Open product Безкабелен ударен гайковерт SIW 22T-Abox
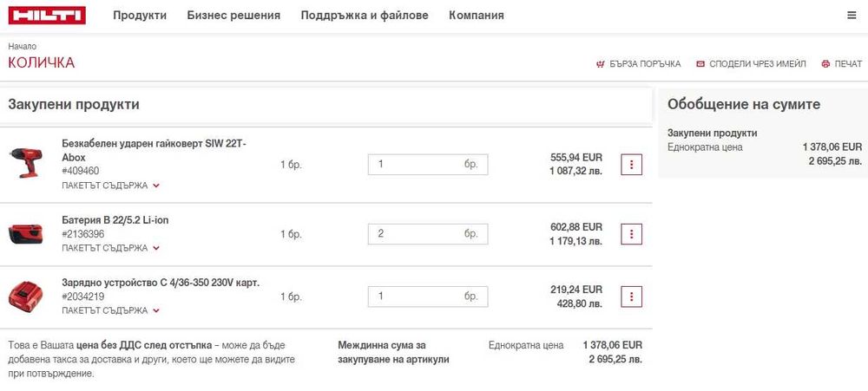This screenshot has width=868, height=391. 155,151
